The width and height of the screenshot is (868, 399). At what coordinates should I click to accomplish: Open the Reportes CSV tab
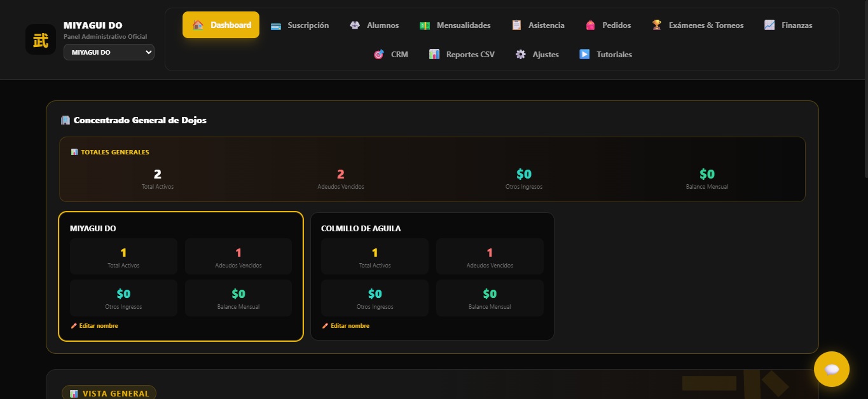tap(461, 55)
